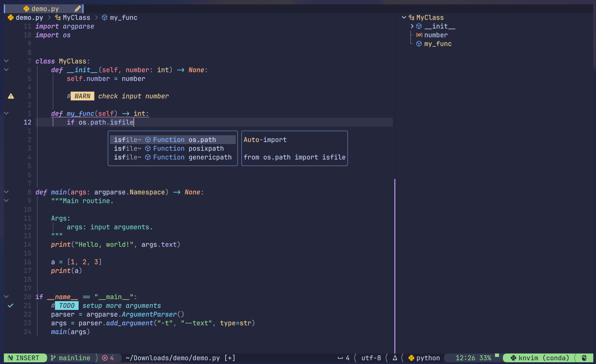Click the purple scrollbar between editor and outline
596x364 pixels.
tap(395, 266)
